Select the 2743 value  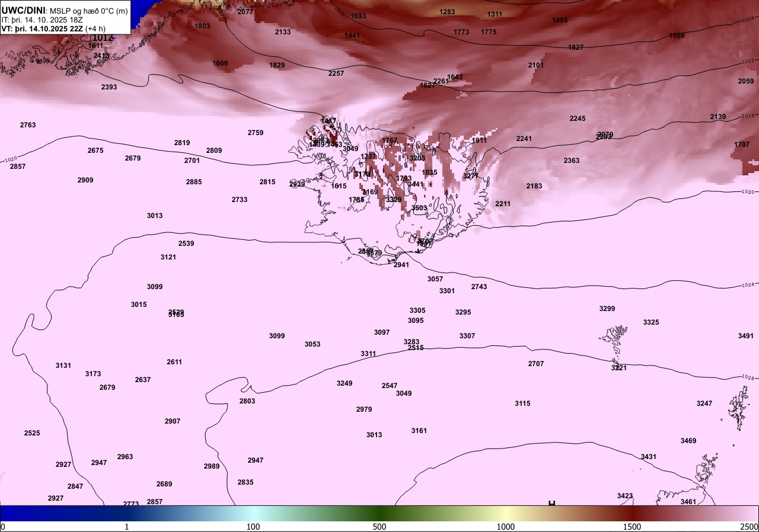click(x=479, y=287)
